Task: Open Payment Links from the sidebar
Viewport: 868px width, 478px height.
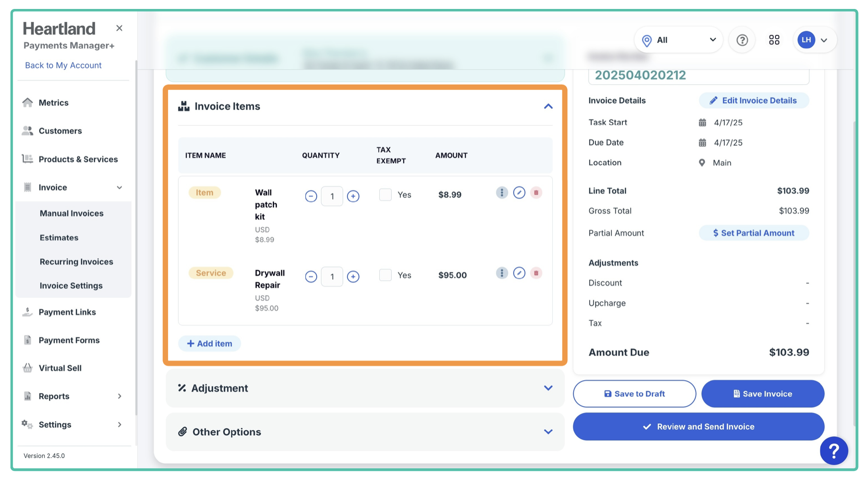Action: 67,312
